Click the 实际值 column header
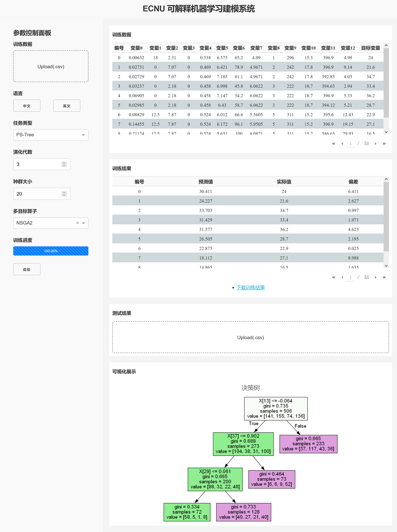 (x=284, y=182)
